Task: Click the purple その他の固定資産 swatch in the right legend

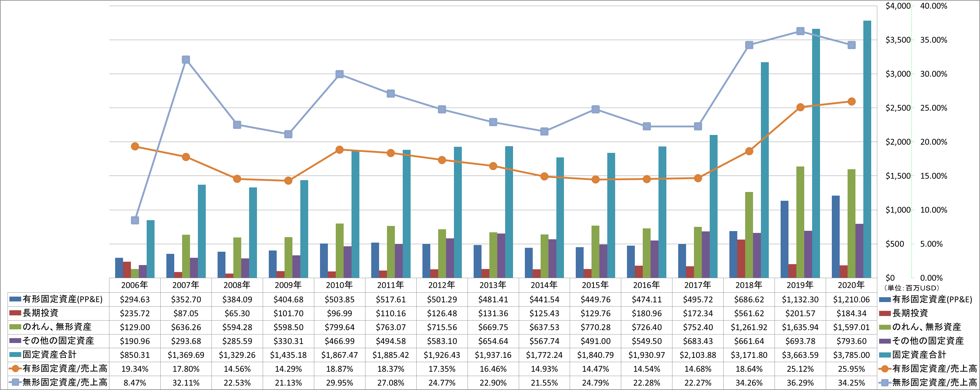Action: click(x=885, y=341)
